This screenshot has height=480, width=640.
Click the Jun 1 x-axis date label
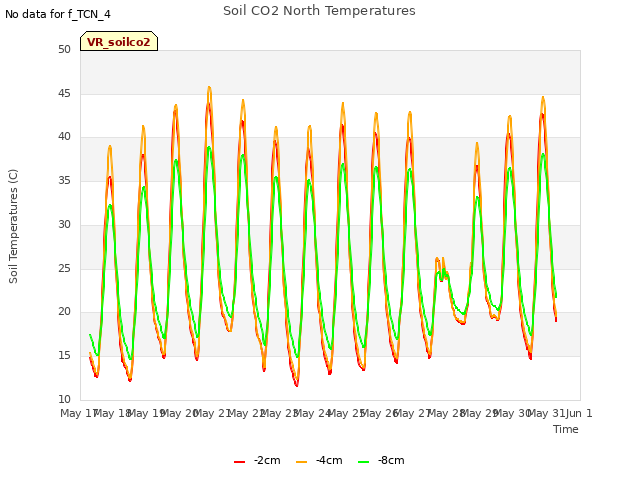tap(579, 413)
